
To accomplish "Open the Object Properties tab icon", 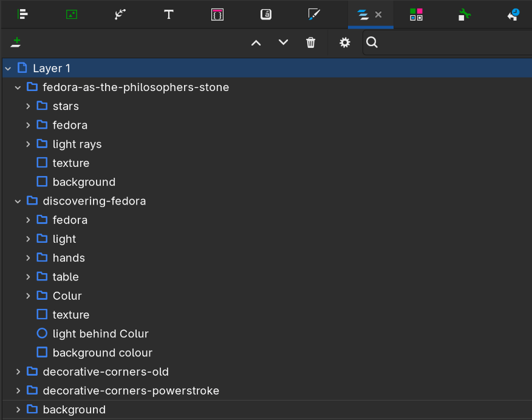I will pos(266,14).
